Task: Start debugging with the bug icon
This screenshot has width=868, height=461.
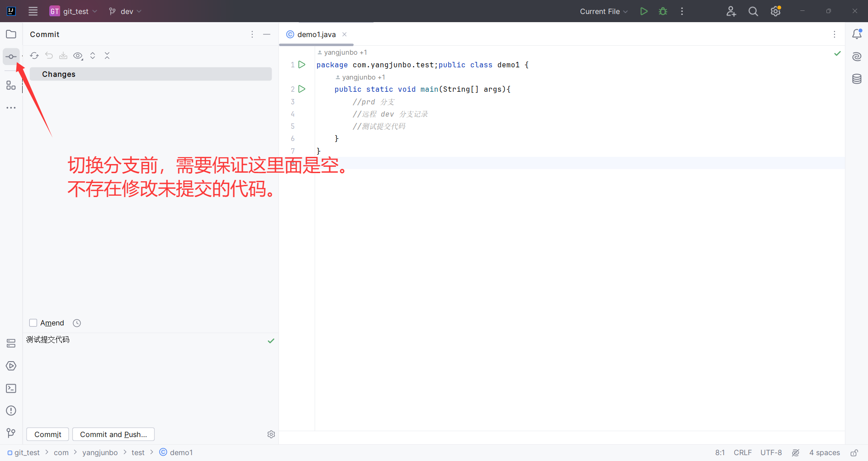Action: click(x=662, y=11)
